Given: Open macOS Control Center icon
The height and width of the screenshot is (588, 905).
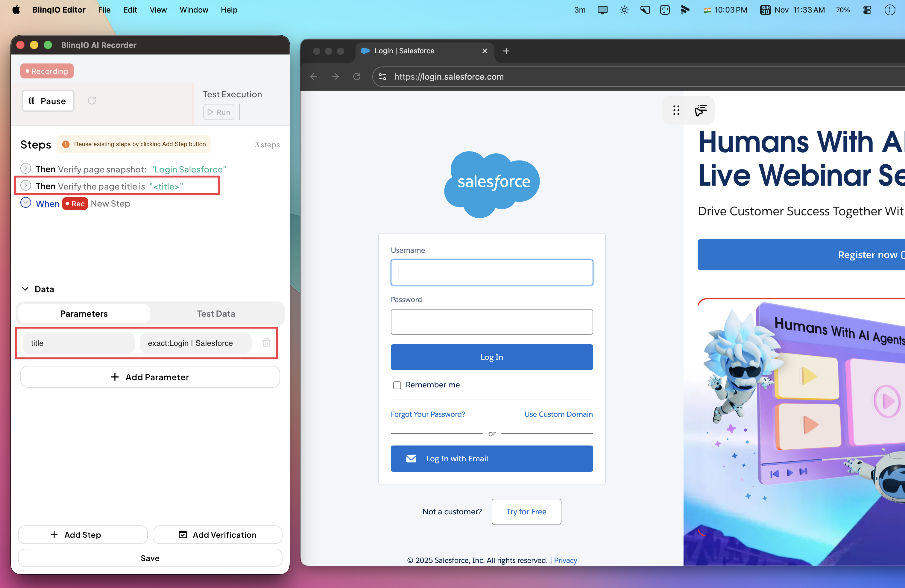Looking at the screenshot, I should click(x=867, y=10).
